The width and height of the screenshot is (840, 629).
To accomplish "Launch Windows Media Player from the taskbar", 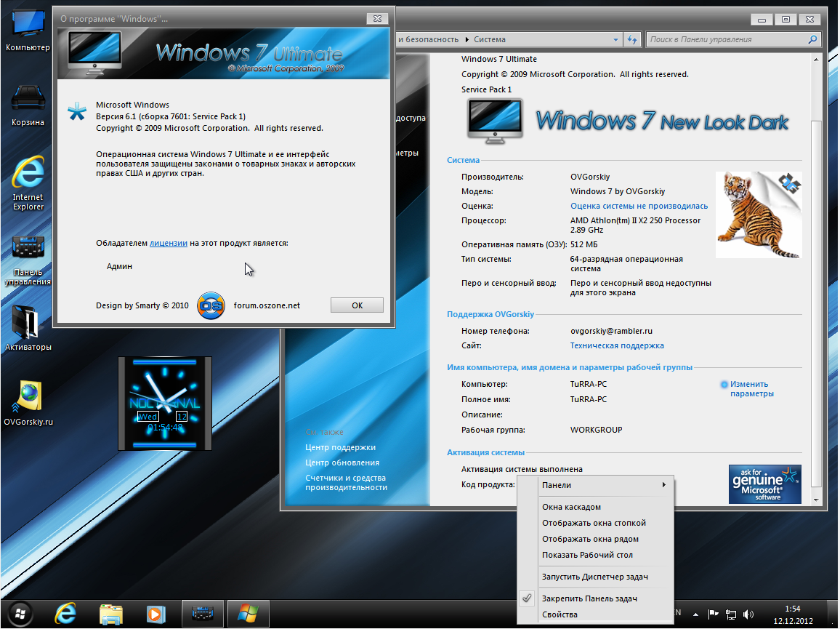I will coord(154,614).
